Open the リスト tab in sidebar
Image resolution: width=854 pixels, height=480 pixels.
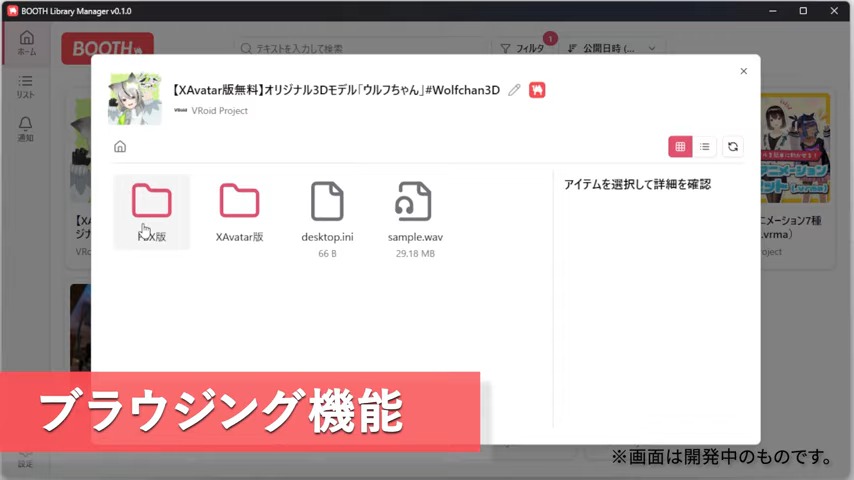(26, 87)
